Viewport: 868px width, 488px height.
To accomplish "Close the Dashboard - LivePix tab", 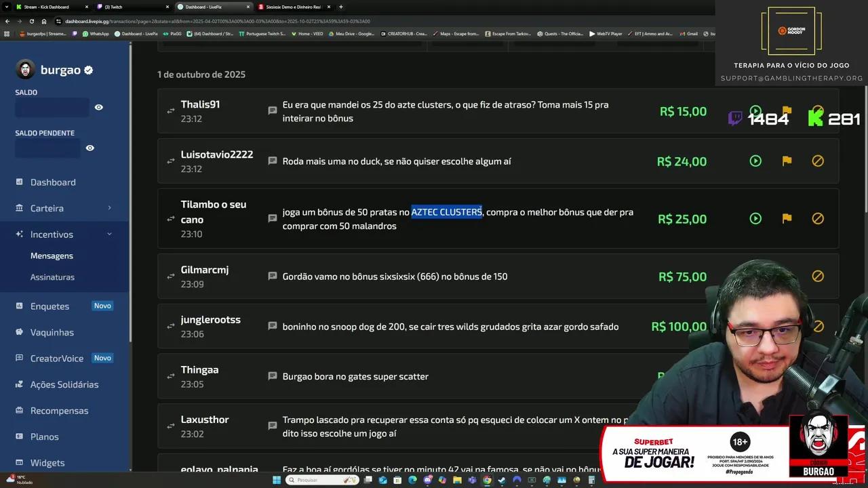I will click(x=248, y=7).
